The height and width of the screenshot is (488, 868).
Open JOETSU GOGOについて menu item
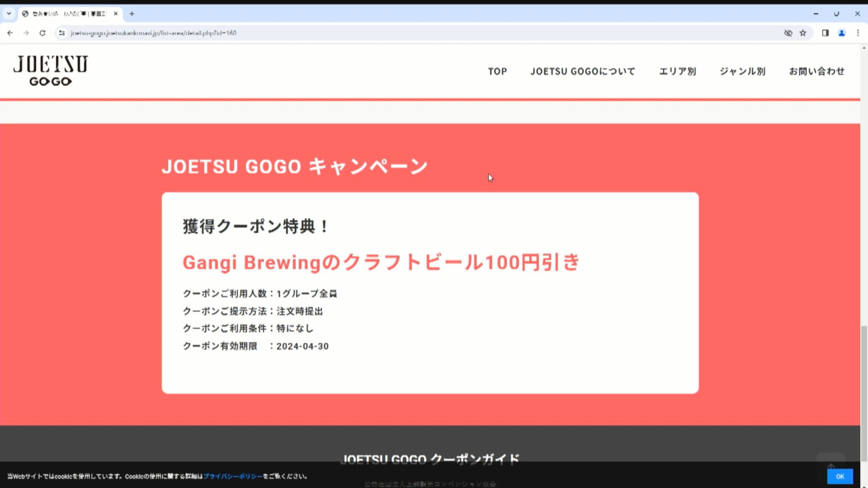[x=583, y=71]
